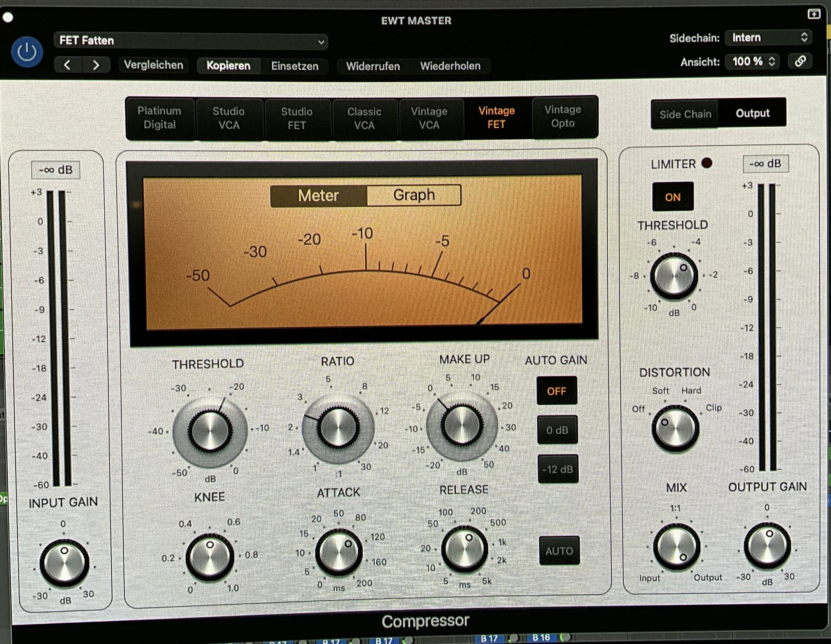The width and height of the screenshot is (831, 644).
Task: Toggle Auto Gain OFF button
Action: coord(556,391)
